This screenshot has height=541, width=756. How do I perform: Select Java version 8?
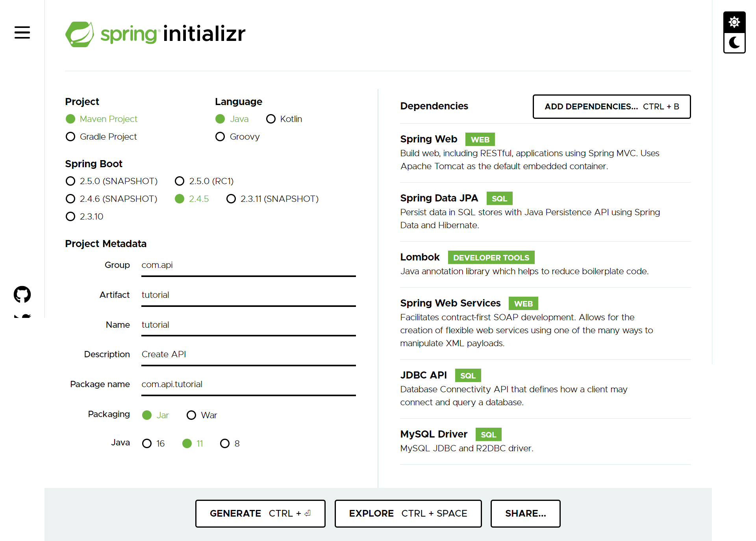(x=225, y=443)
